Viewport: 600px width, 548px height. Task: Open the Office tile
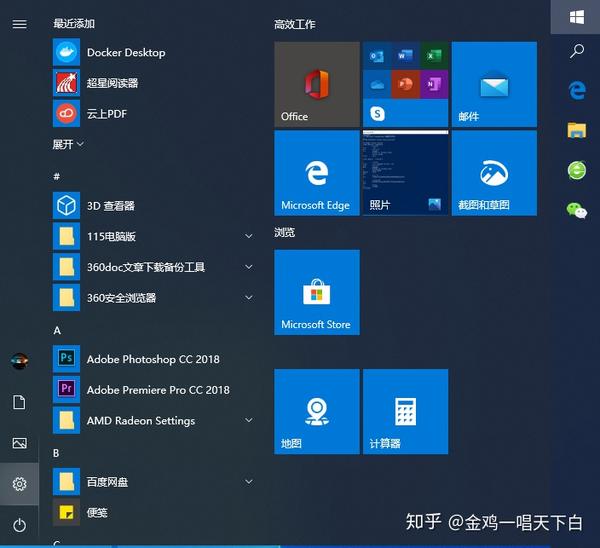click(x=317, y=84)
